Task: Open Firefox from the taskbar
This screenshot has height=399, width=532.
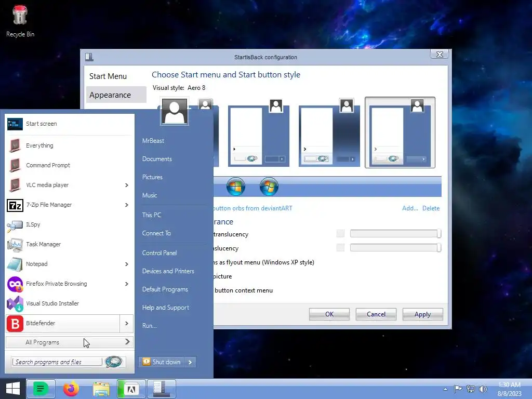Action: click(x=71, y=389)
